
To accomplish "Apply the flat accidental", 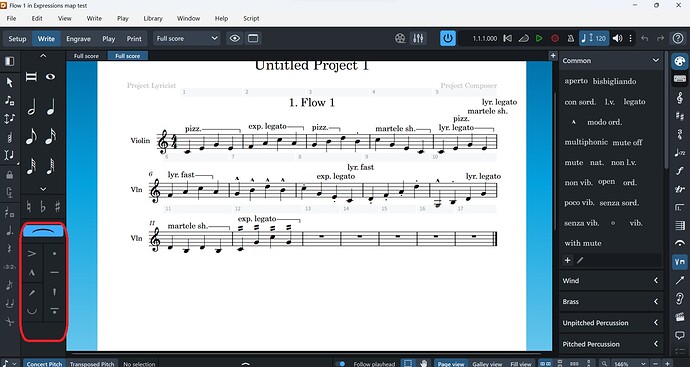I will pos(43,206).
